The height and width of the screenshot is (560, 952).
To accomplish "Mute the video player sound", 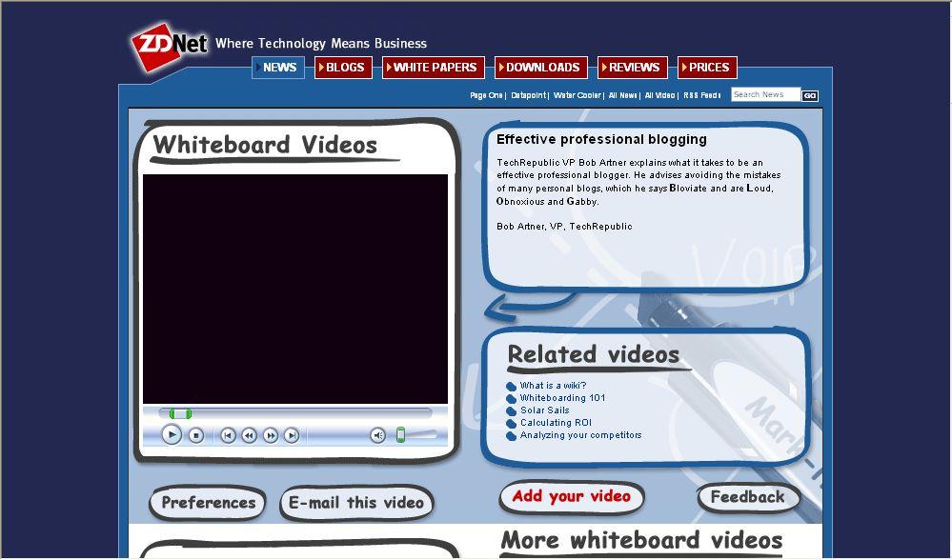I will pos(377,435).
